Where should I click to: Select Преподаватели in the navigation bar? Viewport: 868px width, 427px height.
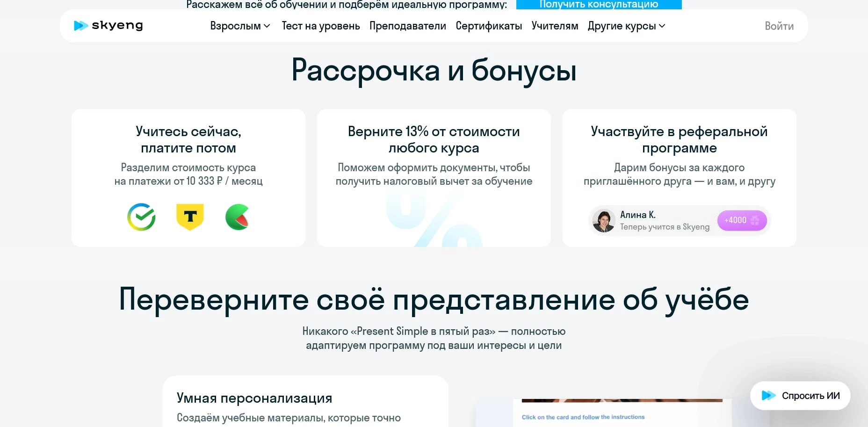point(407,26)
